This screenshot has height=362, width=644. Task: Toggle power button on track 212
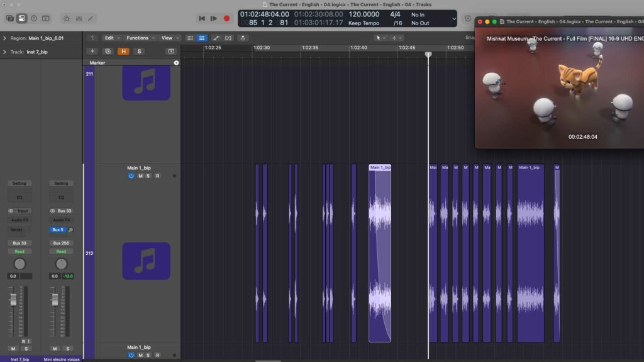[x=131, y=176]
